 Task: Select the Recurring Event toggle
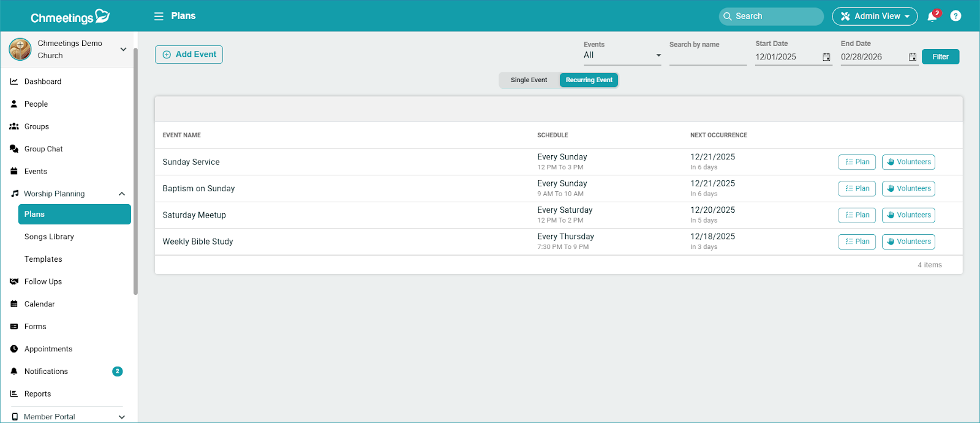589,80
